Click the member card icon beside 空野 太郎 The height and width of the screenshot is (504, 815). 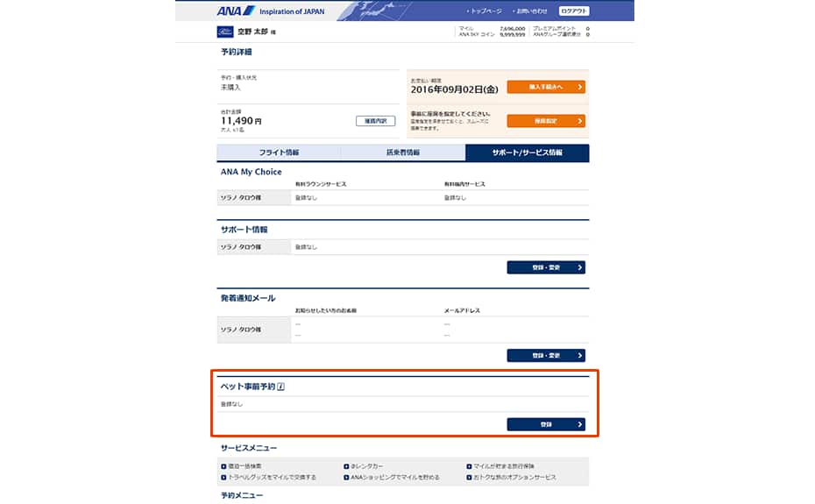(x=225, y=32)
